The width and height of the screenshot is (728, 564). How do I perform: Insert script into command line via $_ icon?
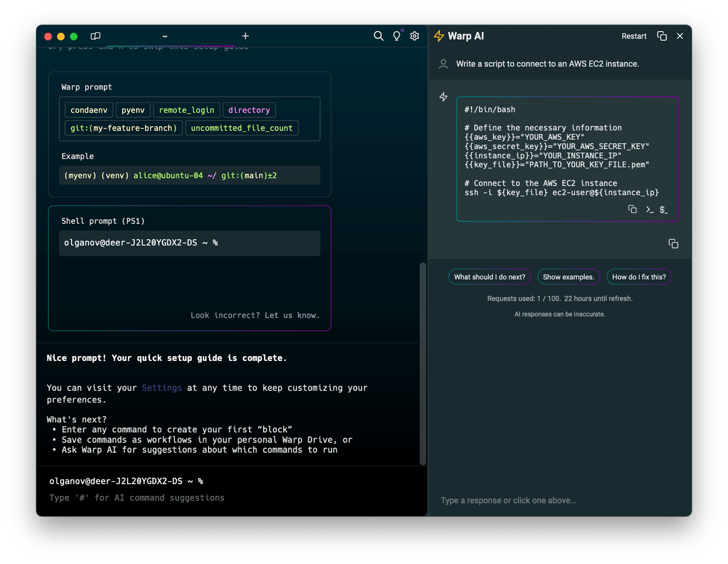pos(664,210)
